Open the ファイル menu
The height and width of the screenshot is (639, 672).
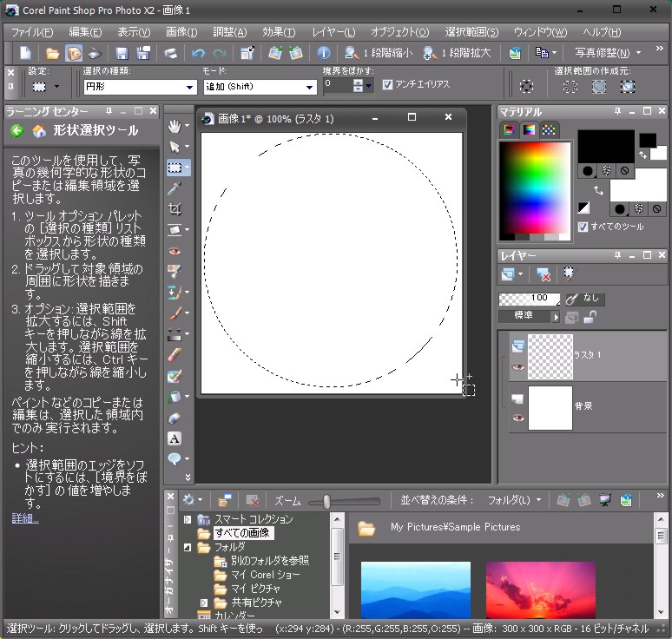pos(32,32)
